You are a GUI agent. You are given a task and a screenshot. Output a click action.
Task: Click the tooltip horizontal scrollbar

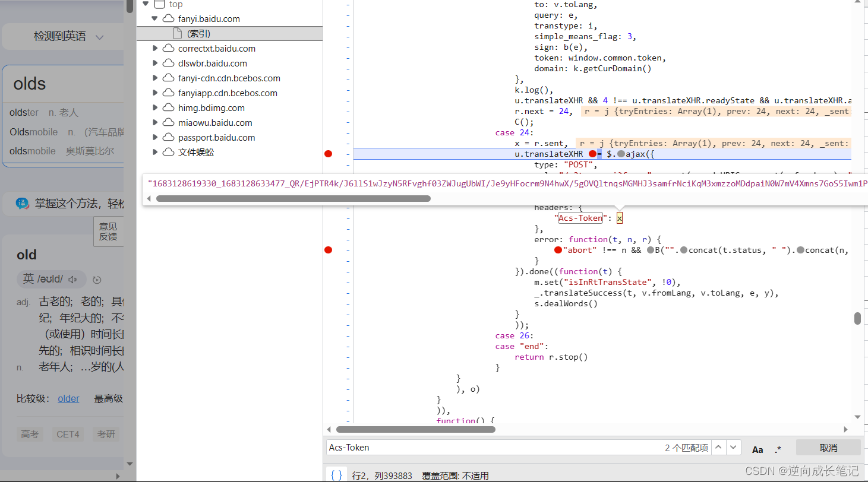click(x=293, y=198)
